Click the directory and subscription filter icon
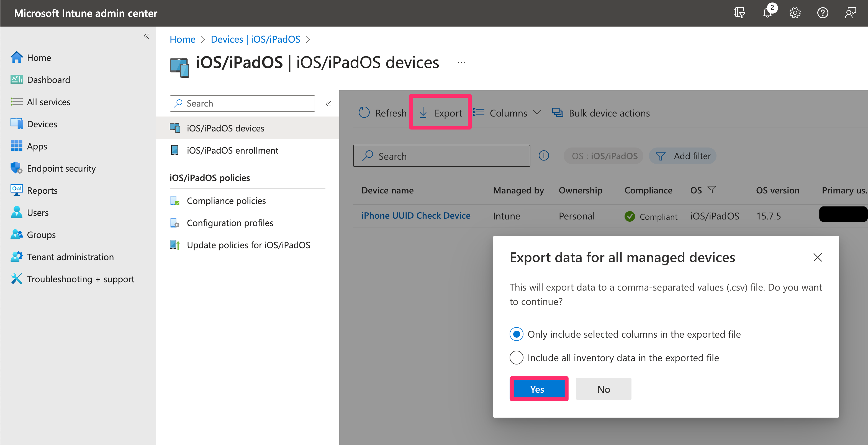Screen dimensions: 868x445 click(739, 13)
